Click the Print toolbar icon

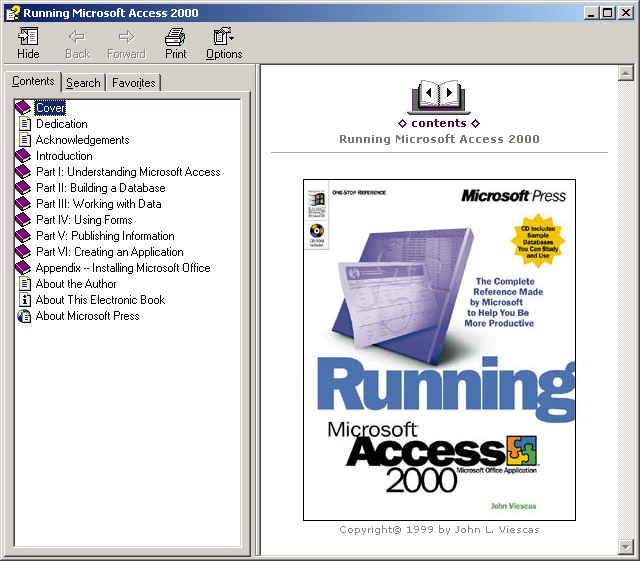coord(176,37)
